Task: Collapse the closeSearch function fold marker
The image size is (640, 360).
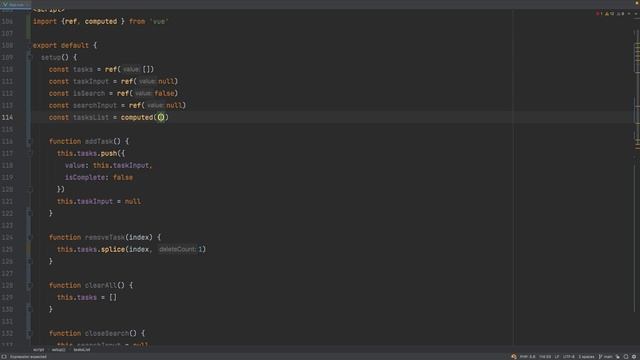Action: coord(29,333)
